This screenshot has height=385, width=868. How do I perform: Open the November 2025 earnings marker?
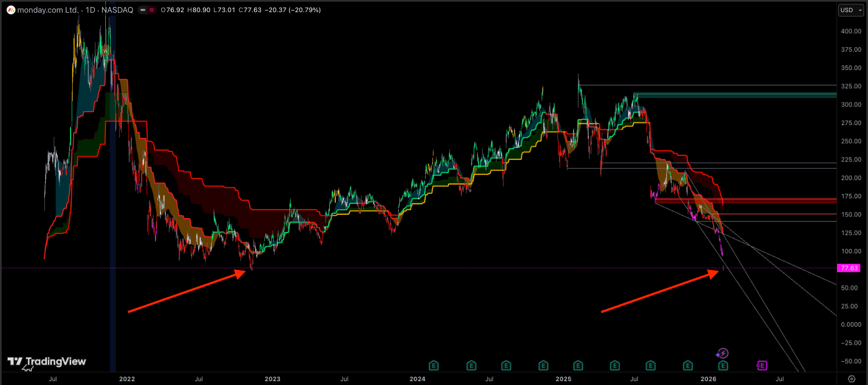point(688,365)
